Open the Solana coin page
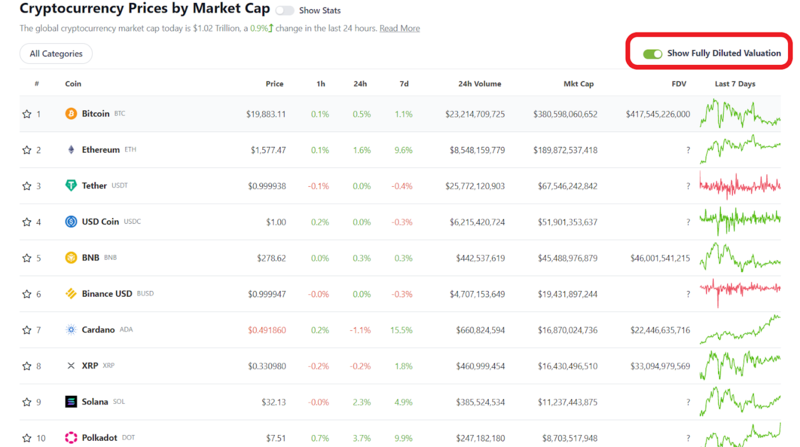This screenshot has width=800, height=447. point(95,402)
